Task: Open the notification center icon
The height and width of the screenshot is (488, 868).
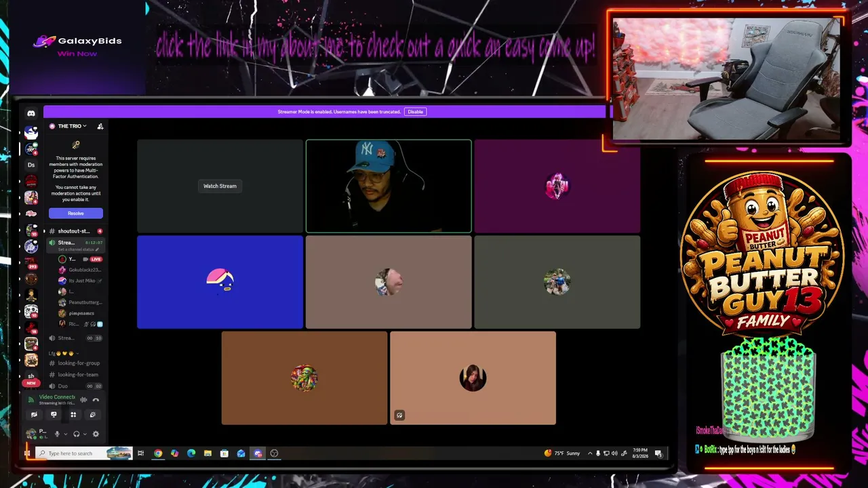Action: pos(658,453)
